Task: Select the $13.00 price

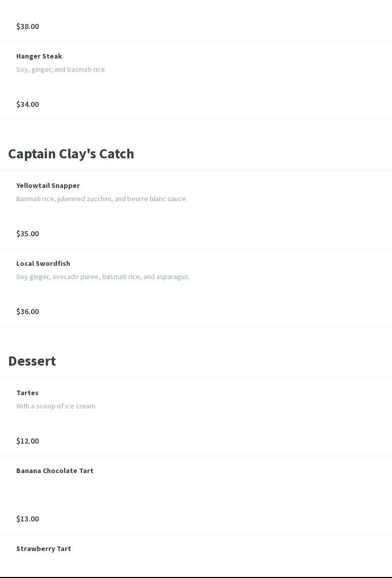Action: tap(27, 519)
